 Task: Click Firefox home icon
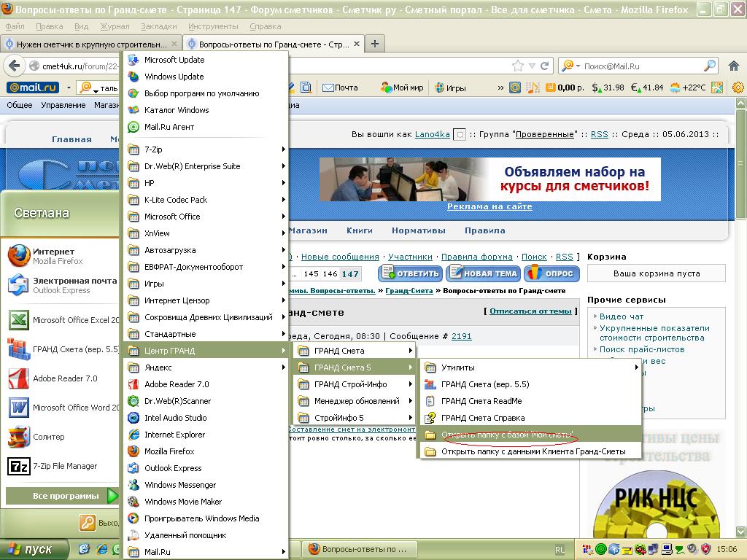point(734,66)
